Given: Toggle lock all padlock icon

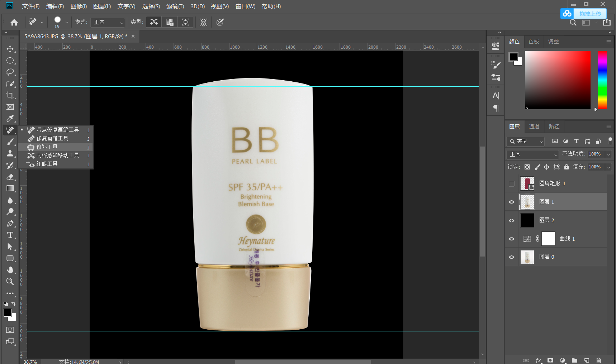Looking at the screenshot, I should [567, 167].
